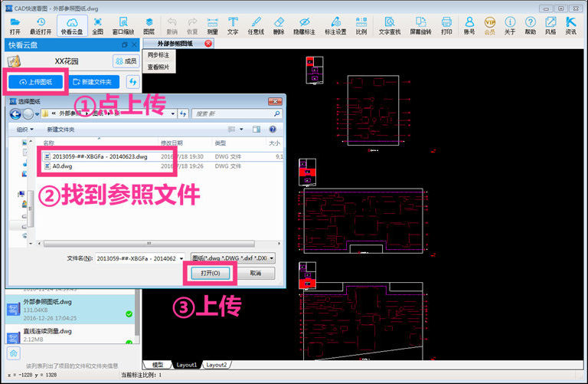Click the dialog address refresh button
Screen dimensions: 588x384
[183, 113]
